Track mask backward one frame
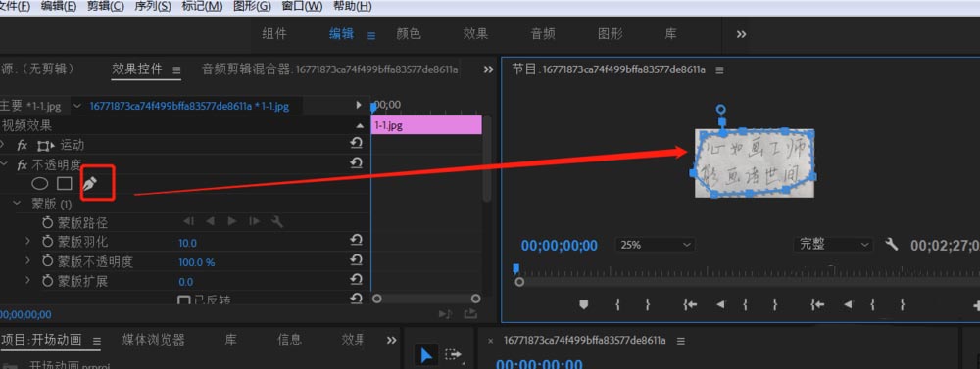 click(x=189, y=221)
